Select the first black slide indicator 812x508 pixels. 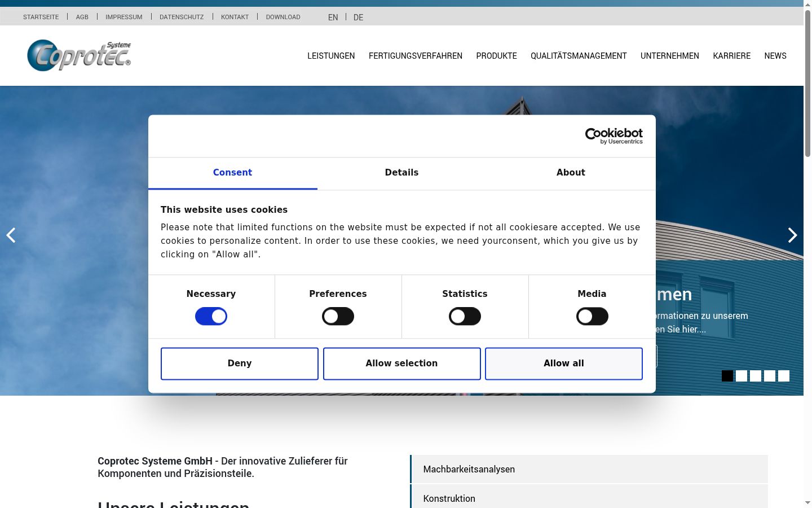pos(727,376)
